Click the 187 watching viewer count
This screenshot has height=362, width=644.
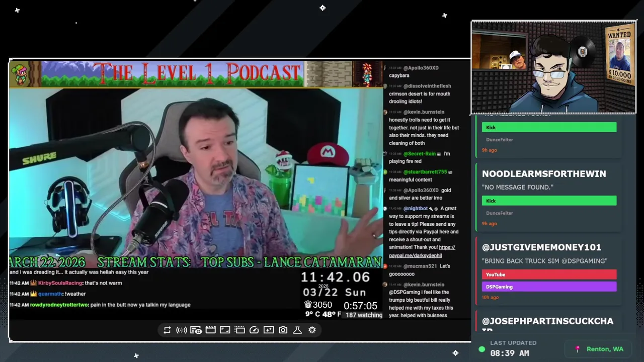(x=364, y=315)
